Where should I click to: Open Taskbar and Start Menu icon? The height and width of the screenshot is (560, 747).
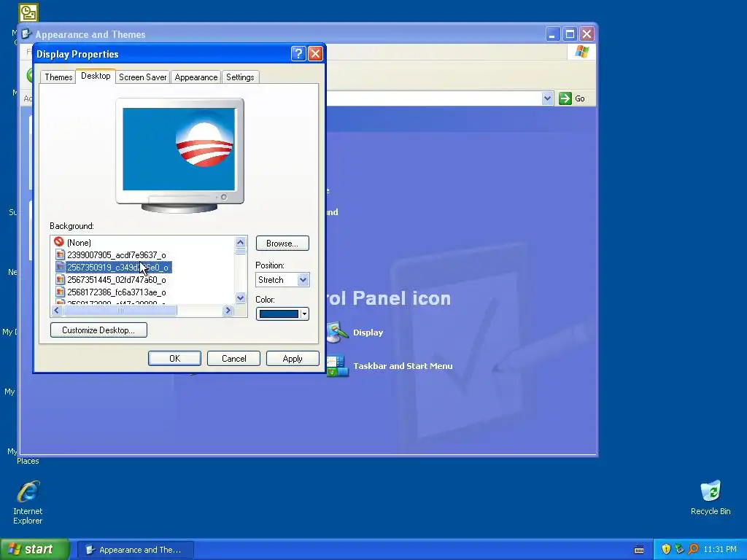point(338,366)
